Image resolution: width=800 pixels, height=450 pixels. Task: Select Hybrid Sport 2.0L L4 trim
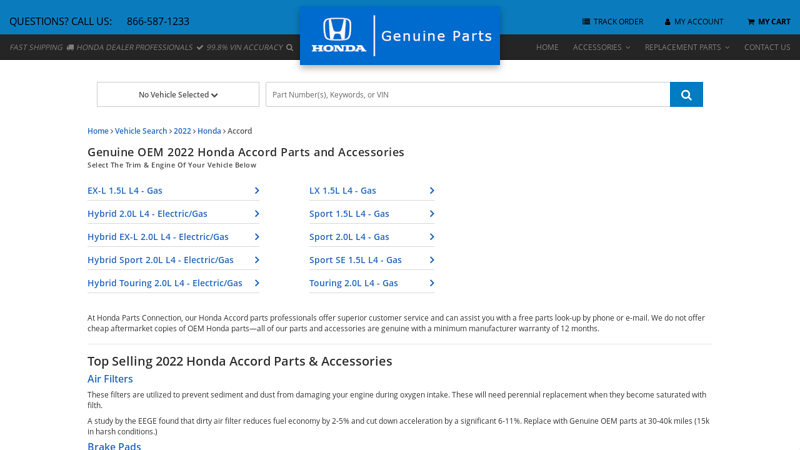[x=160, y=260]
